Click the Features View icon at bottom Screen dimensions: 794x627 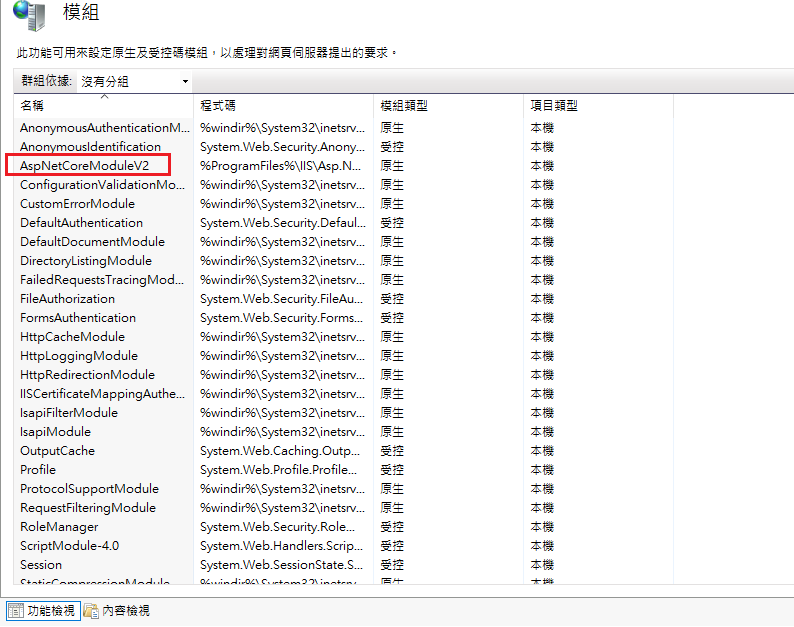[x=17, y=610]
